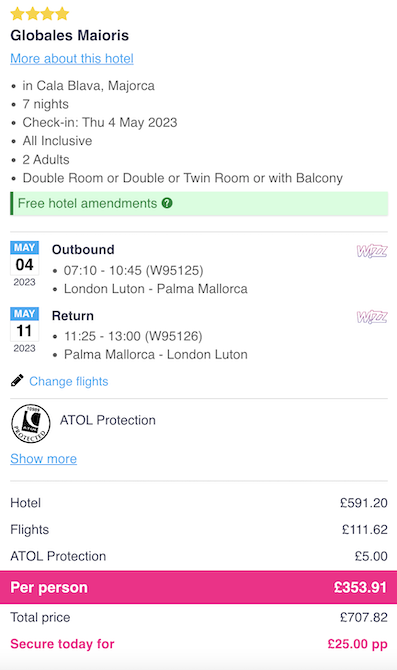Click the Total price amount £707.82

pos(364,617)
